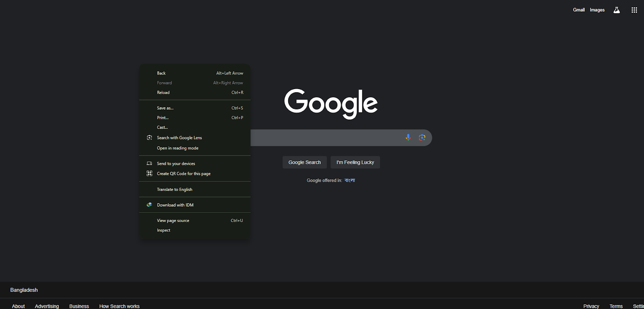
Task: Start voice search with microphone icon
Action: [408, 137]
